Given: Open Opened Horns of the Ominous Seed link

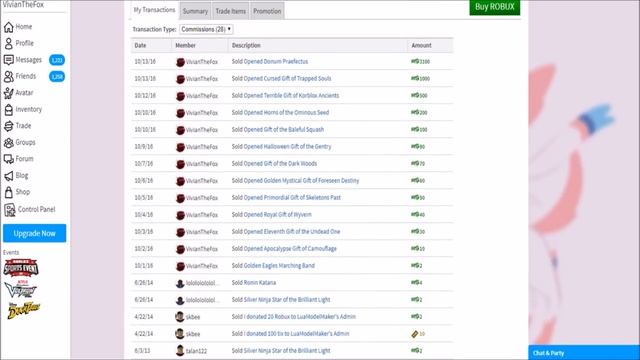Looking at the screenshot, I should pos(286,113).
